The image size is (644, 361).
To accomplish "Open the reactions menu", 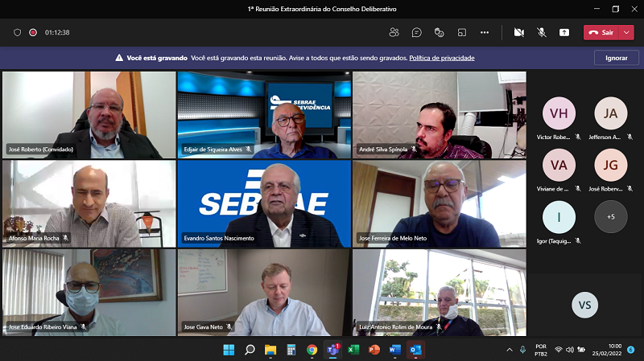I will [x=439, y=32].
